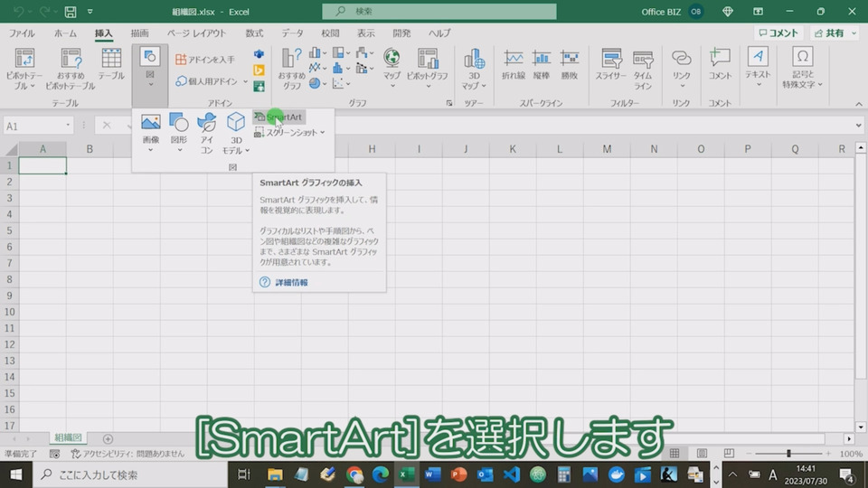Click the Windows taskbar search box
This screenshot has width=868, height=488.
tap(130, 474)
